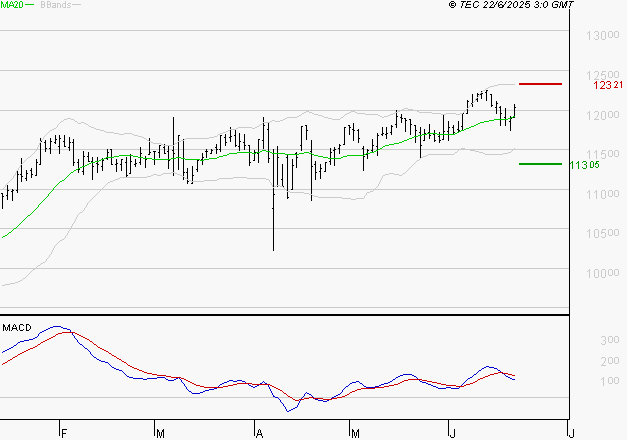627x440 pixels.
Task: Click the green support line marker
Action: coord(540,163)
